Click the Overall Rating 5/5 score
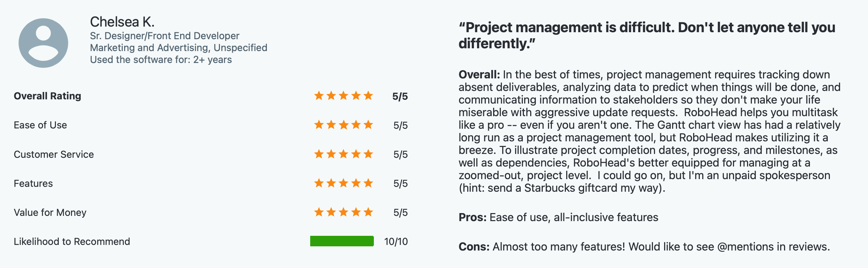This screenshot has height=268, width=868. (x=400, y=96)
